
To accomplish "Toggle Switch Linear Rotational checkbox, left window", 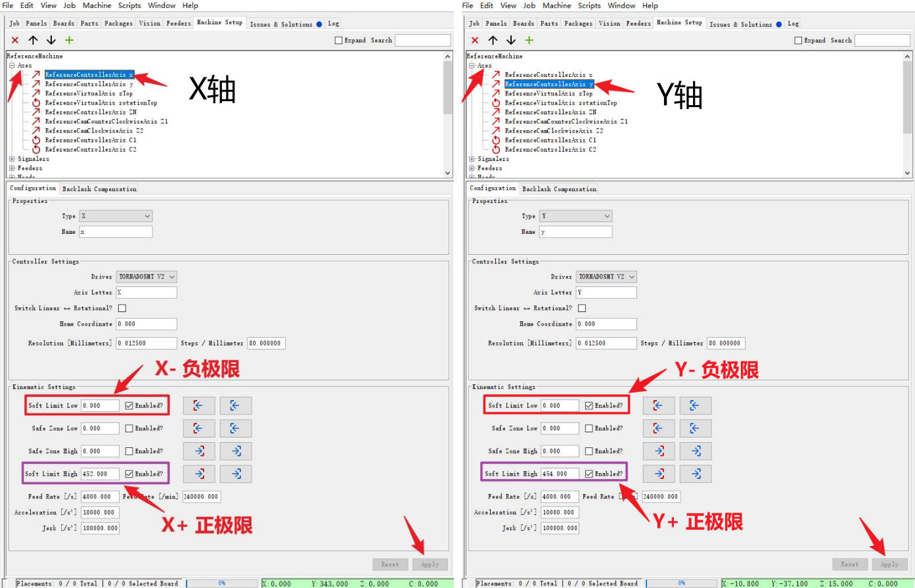I will click(122, 308).
